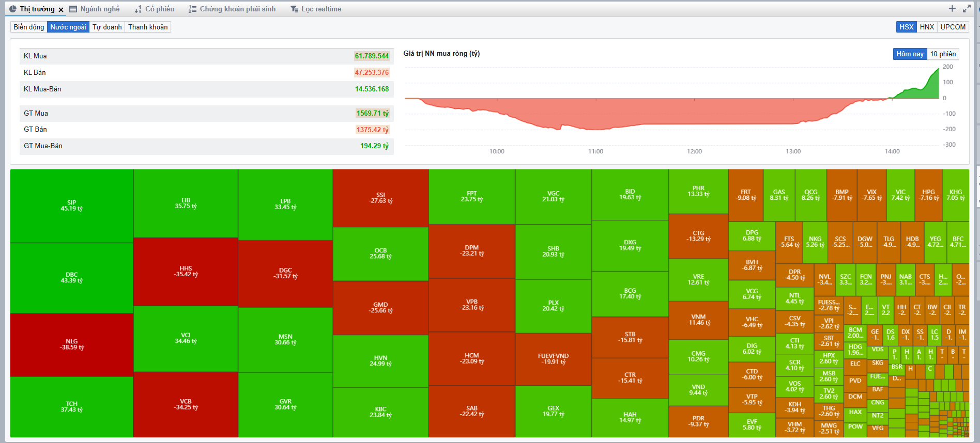Select the HHS treemap cell
The height and width of the screenshot is (443, 980).
point(186,272)
